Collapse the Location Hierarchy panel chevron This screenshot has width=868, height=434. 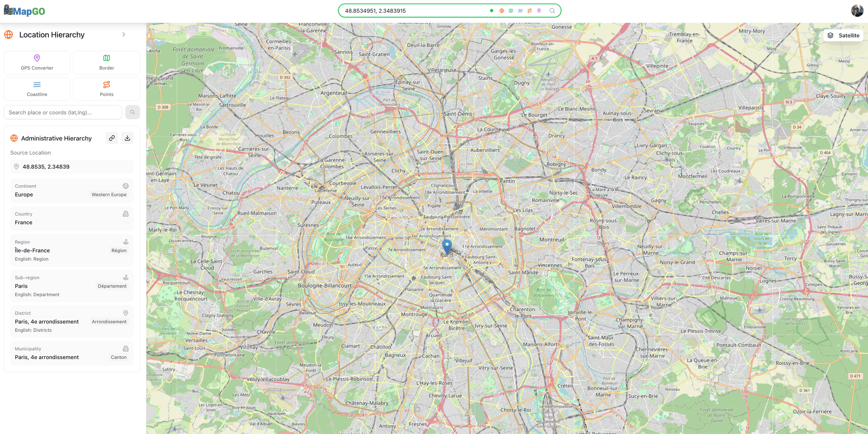point(124,35)
